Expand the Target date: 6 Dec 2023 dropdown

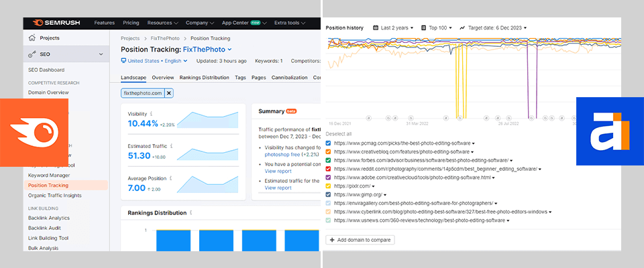(492, 28)
